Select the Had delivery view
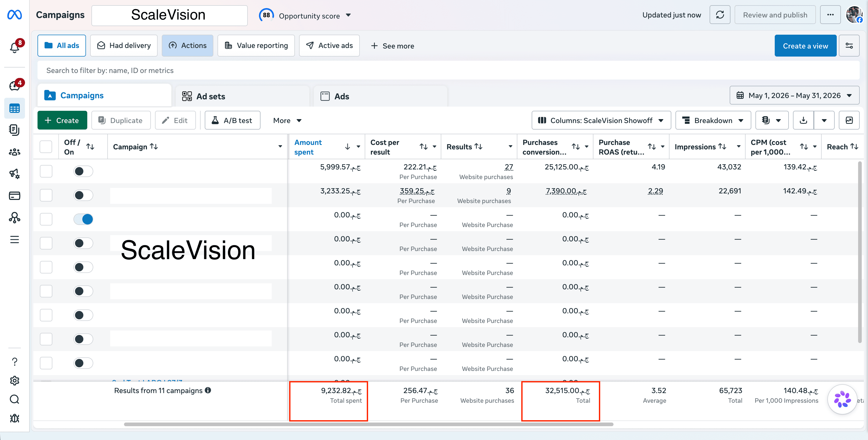The height and width of the screenshot is (440, 868). (124, 46)
